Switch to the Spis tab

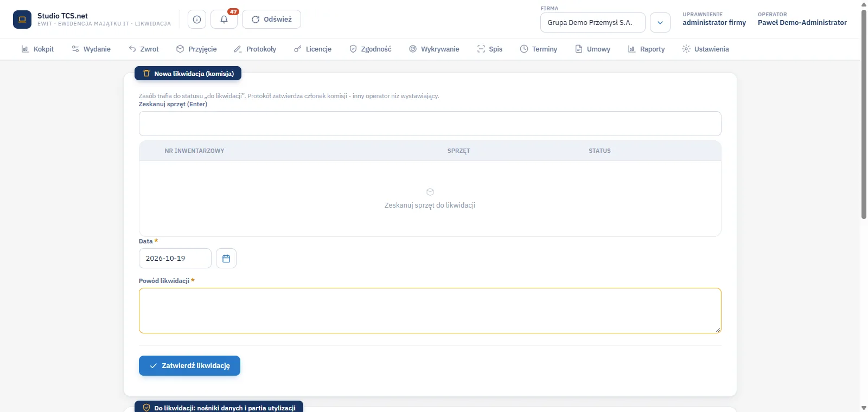coord(490,49)
